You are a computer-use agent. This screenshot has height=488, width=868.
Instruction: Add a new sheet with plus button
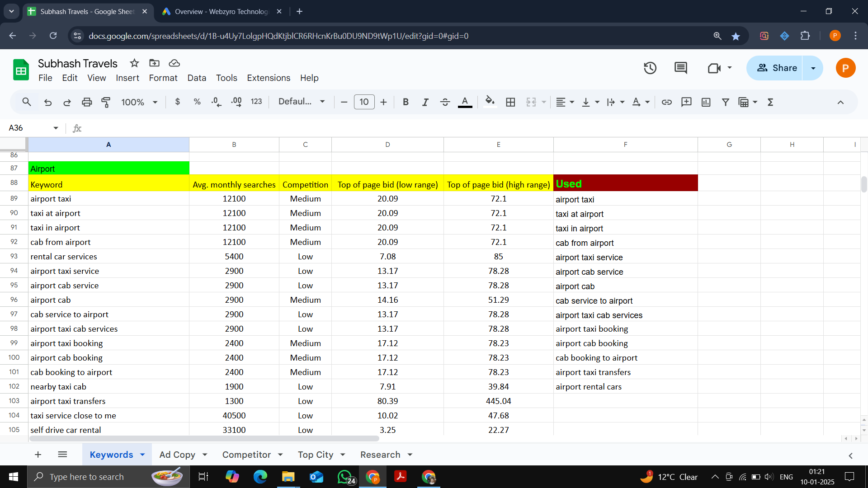pos(38,455)
